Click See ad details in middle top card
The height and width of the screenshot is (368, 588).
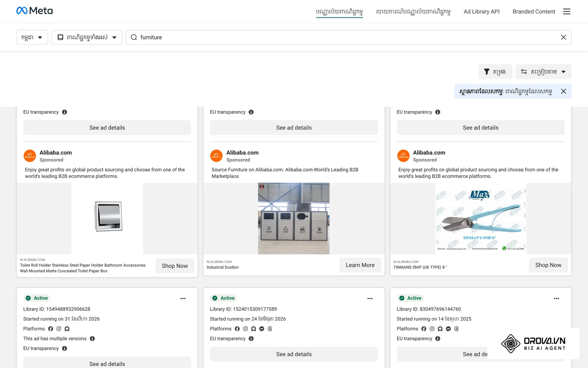coord(294,128)
